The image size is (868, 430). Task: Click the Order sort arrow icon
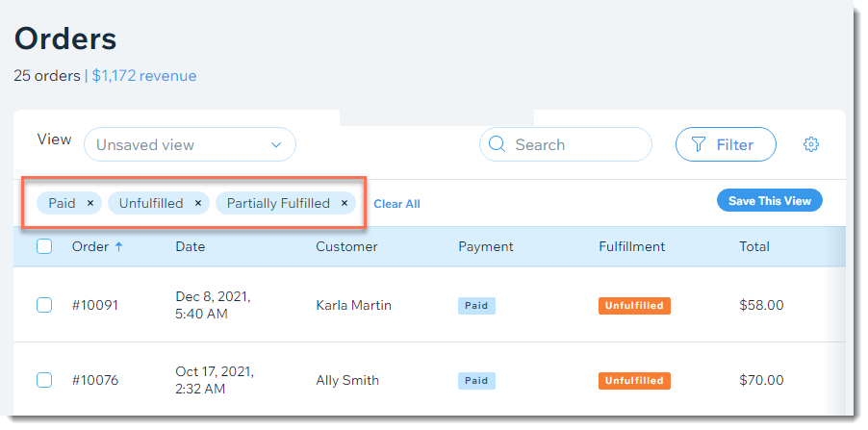pyautogui.click(x=118, y=247)
